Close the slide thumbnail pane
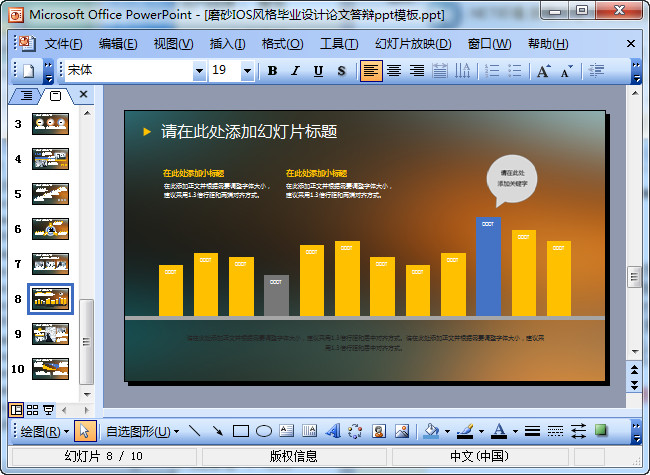This screenshot has width=650, height=475. coord(83,95)
